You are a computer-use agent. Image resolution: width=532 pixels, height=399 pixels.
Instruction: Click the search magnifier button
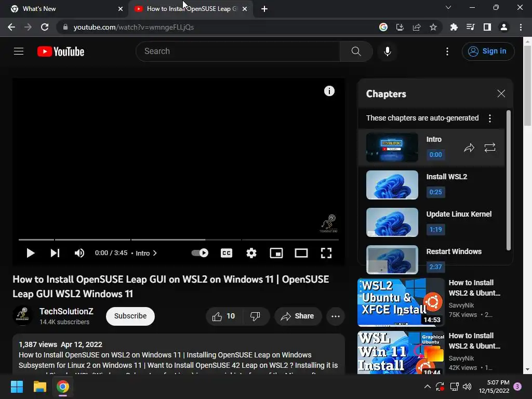(356, 51)
